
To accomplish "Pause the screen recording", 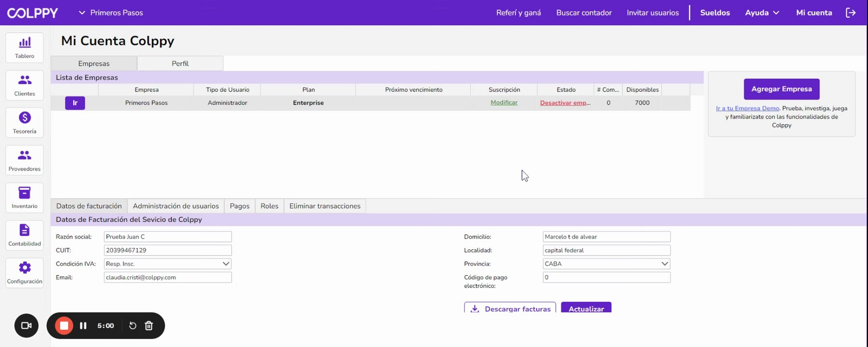I will (83, 326).
